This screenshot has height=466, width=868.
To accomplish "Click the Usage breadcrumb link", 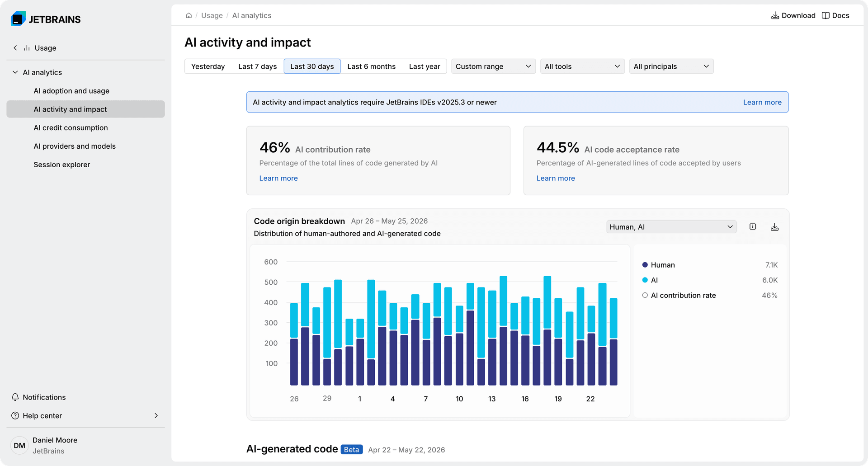I will pyautogui.click(x=212, y=15).
